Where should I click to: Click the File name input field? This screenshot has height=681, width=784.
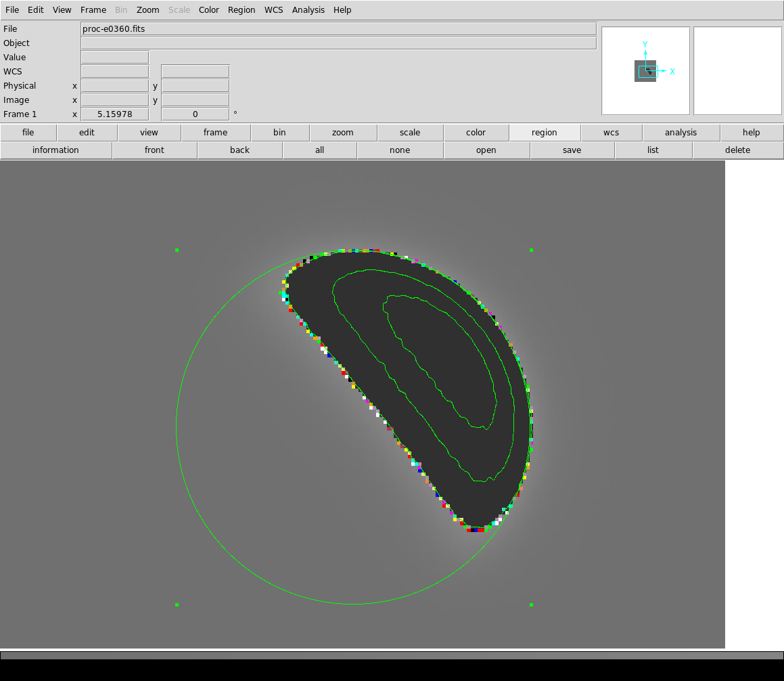(x=338, y=29)
